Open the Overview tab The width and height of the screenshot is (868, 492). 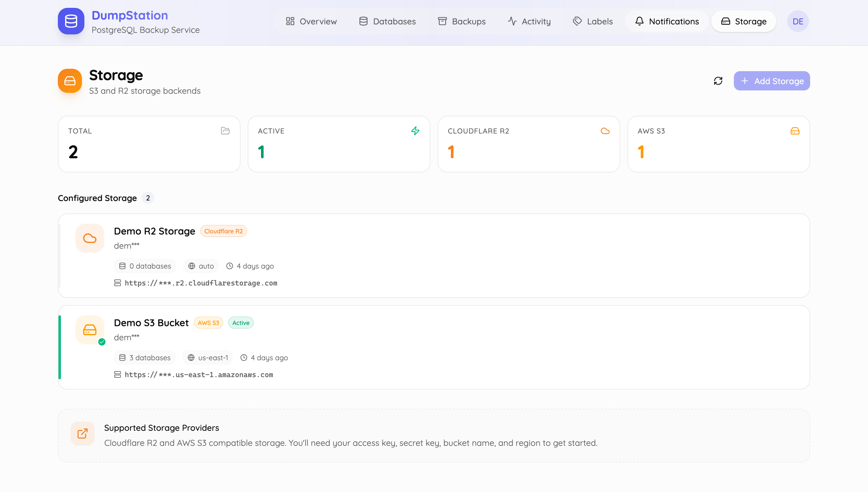pyautogui.click(x=311, y=21)
